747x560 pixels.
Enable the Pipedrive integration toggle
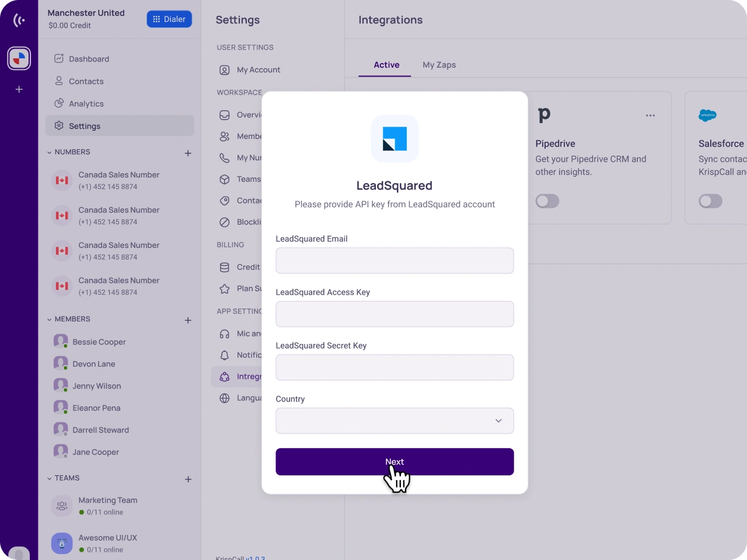click(547, 201)
